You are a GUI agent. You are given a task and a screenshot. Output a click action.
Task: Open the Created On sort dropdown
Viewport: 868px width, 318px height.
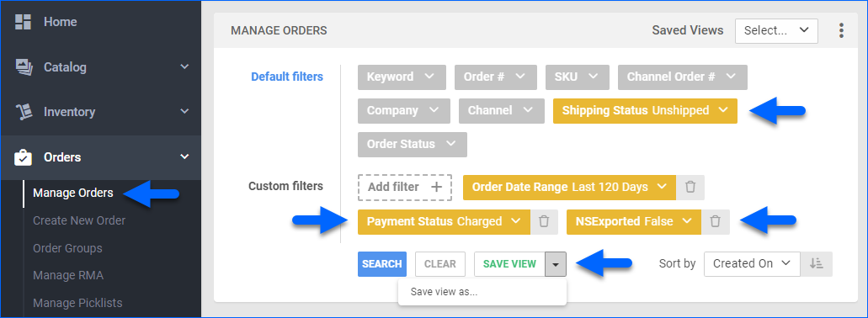[752, 264]
